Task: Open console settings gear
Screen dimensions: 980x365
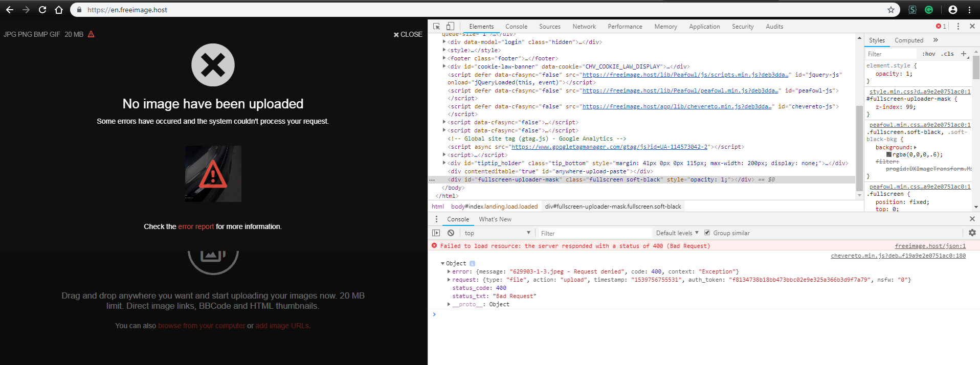Action: click(972, 233)
